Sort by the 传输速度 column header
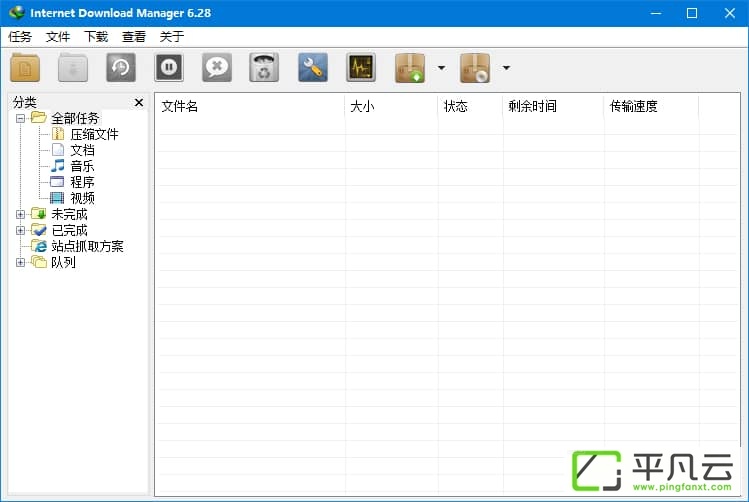Viewport: 749px width, 502px height. point(651,106)
